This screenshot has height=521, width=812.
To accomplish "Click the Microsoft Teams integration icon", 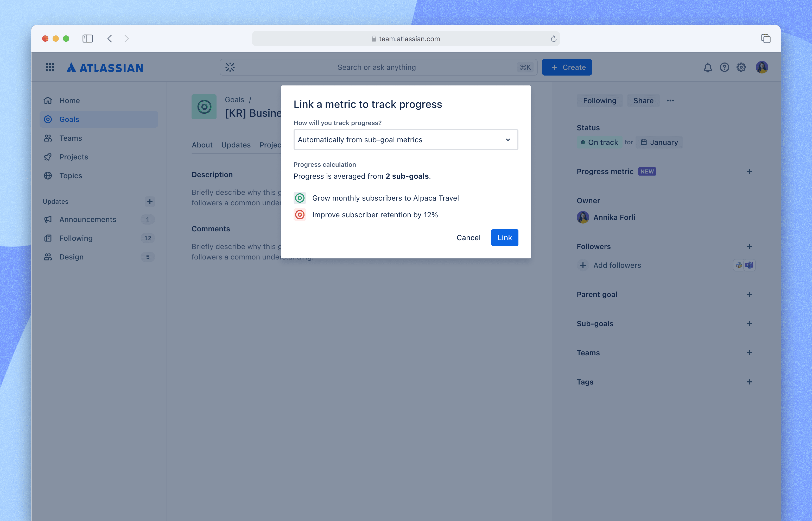I will click(x=750, y=265).
